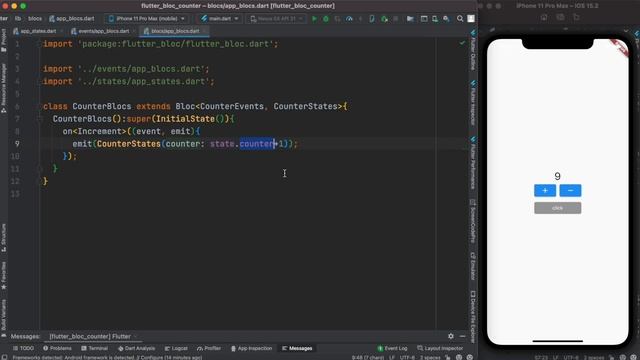The image size is (640, 360).
Task: Click the simulator rotate device icon
Action: (576, 17)
